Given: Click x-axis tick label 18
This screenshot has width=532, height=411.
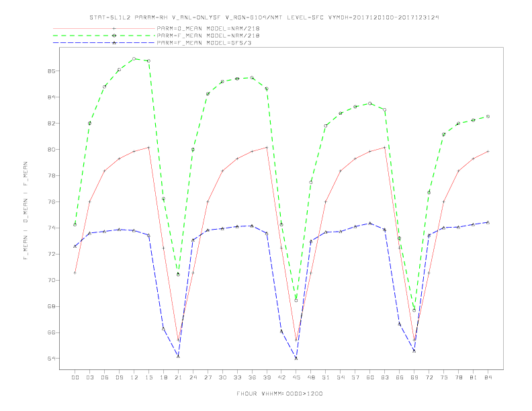Looking at the screenshot, I should (163, 377).
